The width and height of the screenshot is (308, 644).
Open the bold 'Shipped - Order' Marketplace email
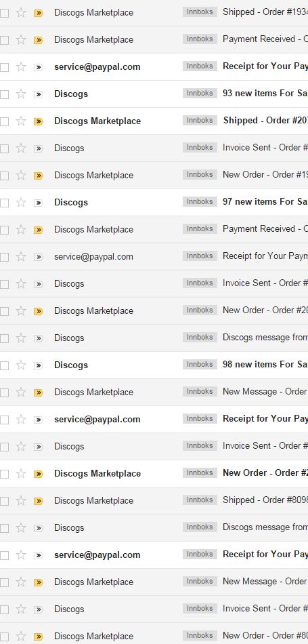[266, 121]
